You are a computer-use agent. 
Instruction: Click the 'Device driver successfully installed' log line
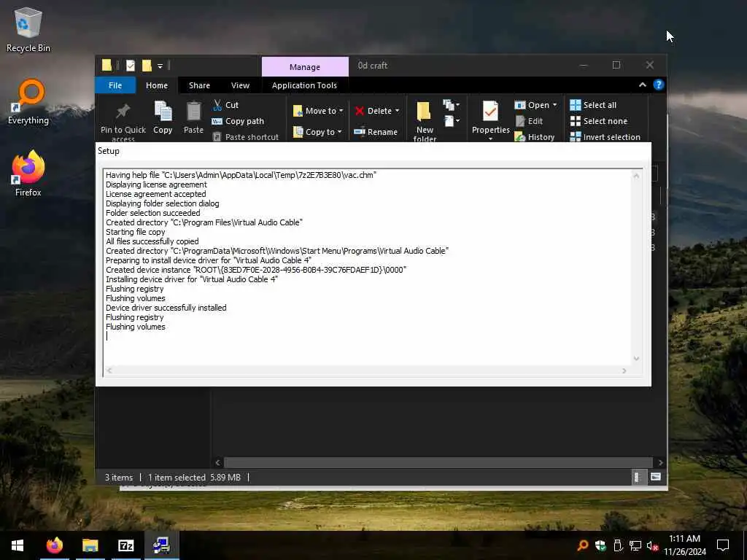pos(166,308)
